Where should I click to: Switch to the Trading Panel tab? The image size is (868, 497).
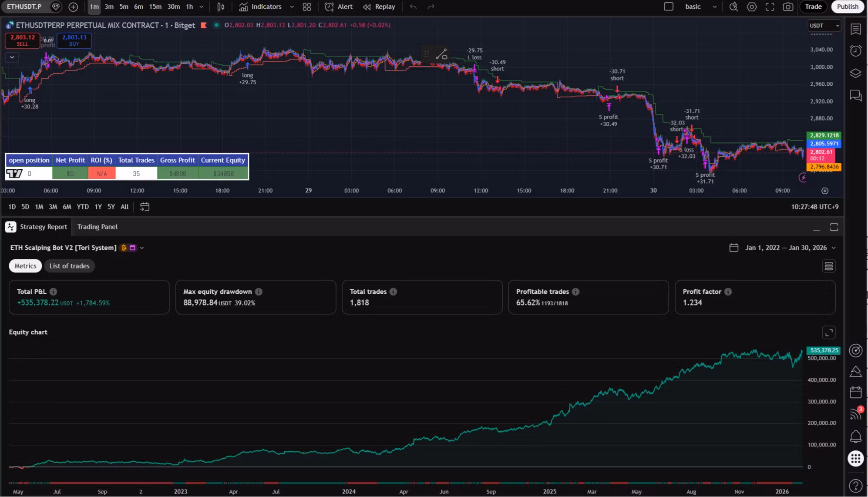pyautogui.click(x=97, y=227)
